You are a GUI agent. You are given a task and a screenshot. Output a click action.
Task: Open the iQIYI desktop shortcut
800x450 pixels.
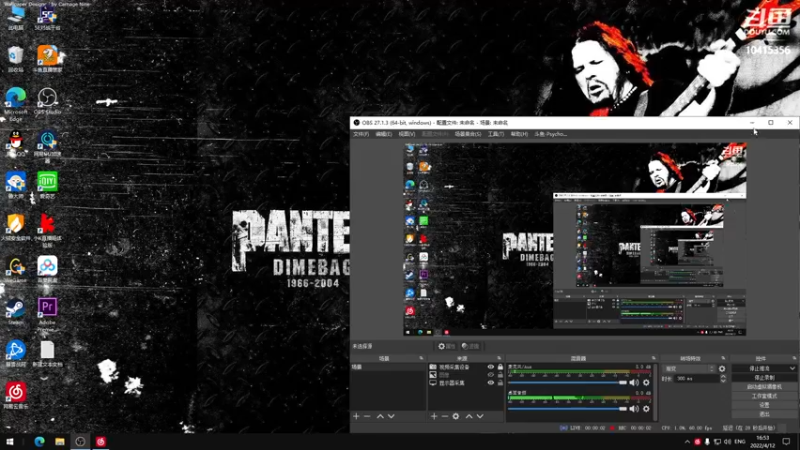click(47, 185)
